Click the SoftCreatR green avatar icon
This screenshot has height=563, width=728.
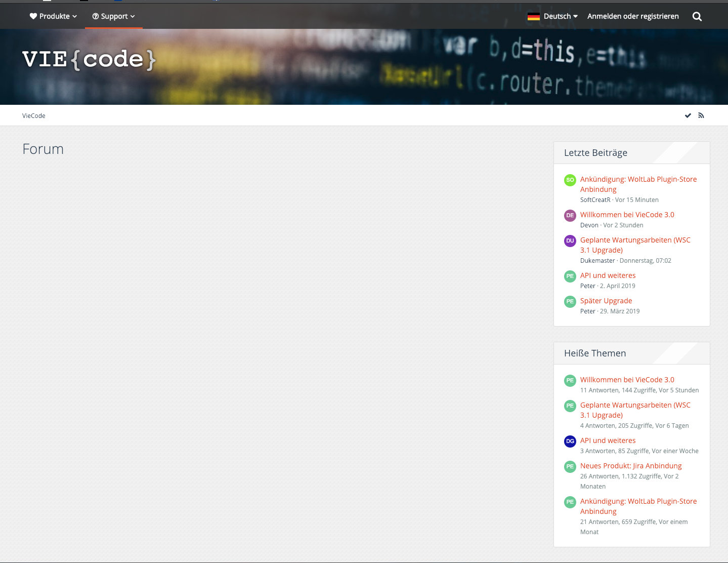[570, 180]
